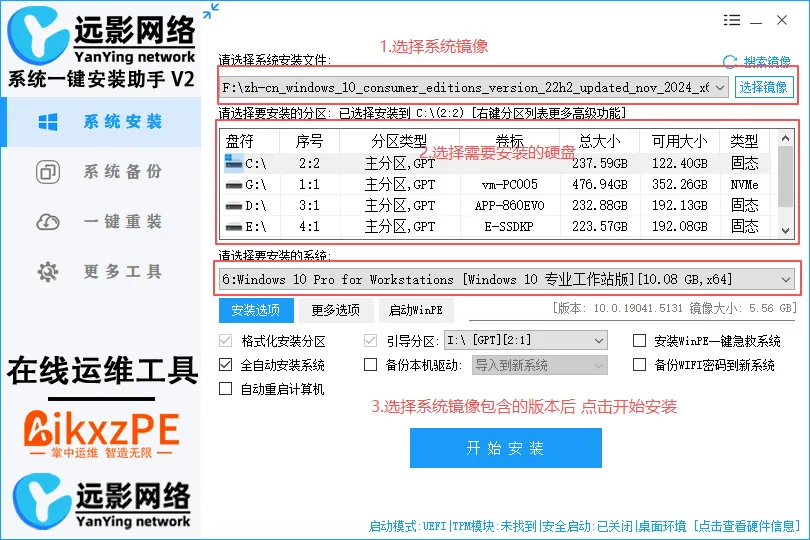
Task: Click the 476.94GB total size cell
Action: pyautogui.click(x=600, y=184)
